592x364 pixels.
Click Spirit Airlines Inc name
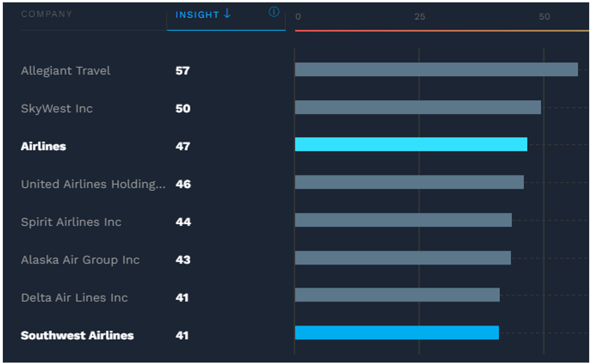pos(71,222)
